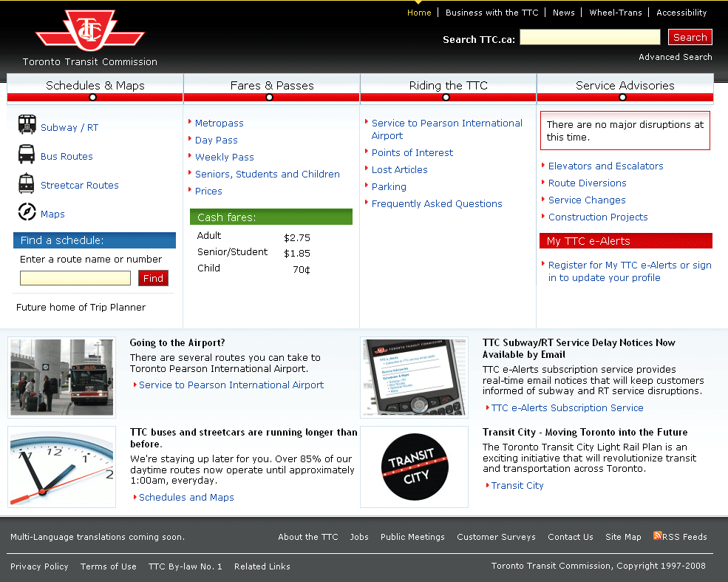
Task: Open the Schedules & Maps tab
Action: tap(95, 87)
